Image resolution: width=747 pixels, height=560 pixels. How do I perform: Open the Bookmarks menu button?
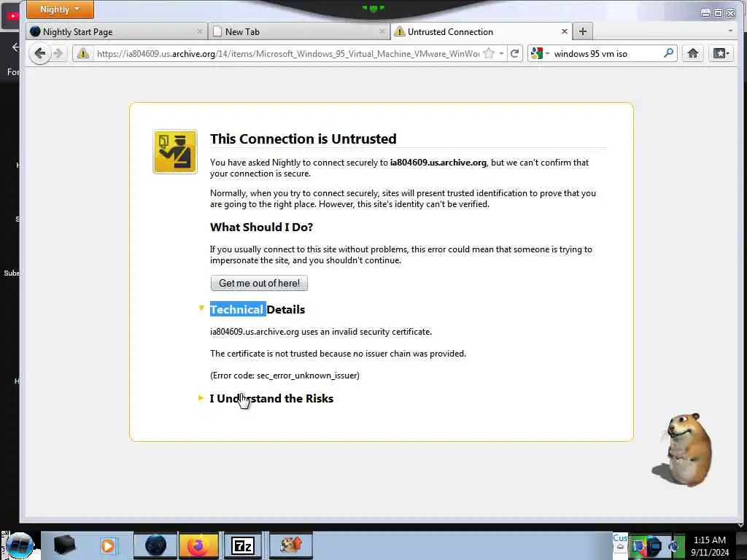[x=721, y=53]
